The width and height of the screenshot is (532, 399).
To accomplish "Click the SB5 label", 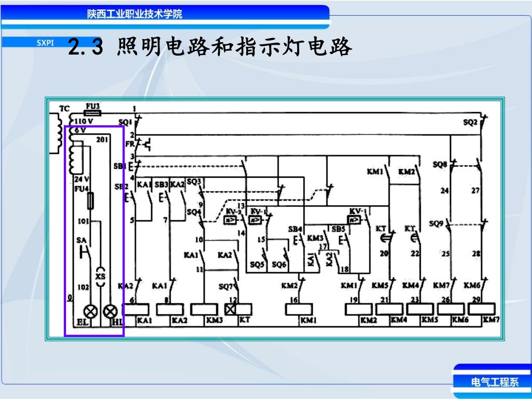I will 338,229.
